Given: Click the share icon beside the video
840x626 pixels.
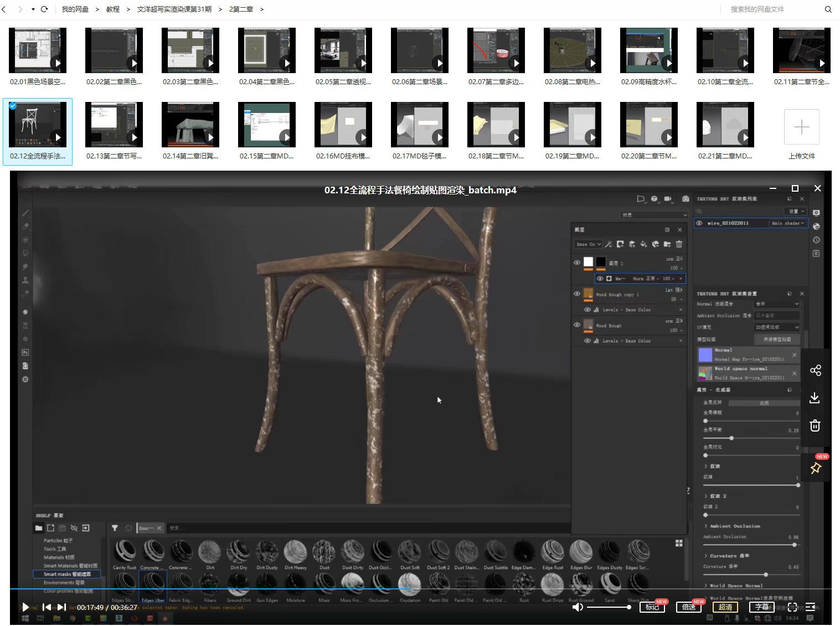Looking at the screenshot, I should (x=815, y=371).
